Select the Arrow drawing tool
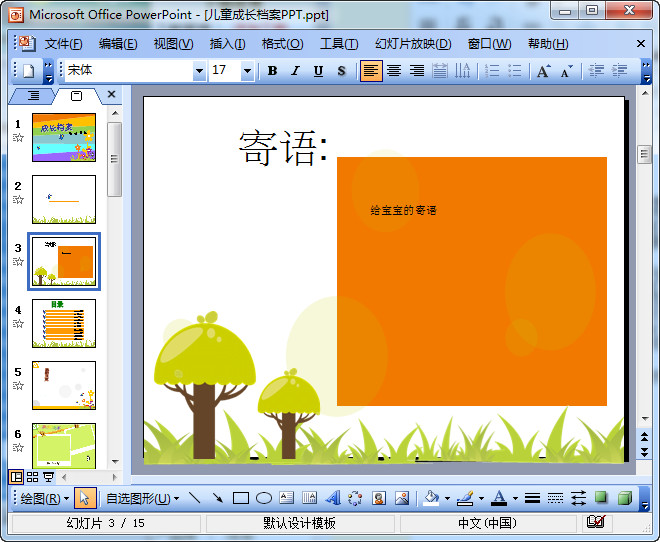 click(218, 498)
